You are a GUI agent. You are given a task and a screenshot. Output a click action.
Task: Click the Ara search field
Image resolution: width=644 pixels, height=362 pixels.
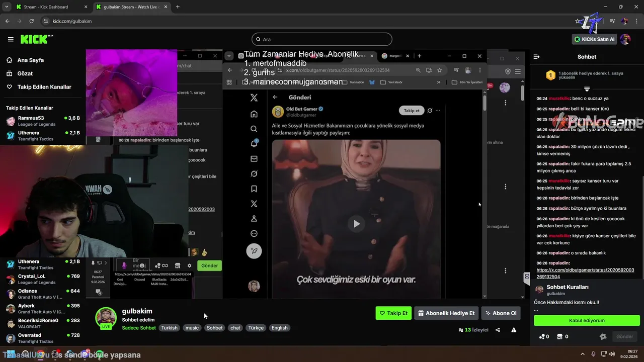(322, 39)
